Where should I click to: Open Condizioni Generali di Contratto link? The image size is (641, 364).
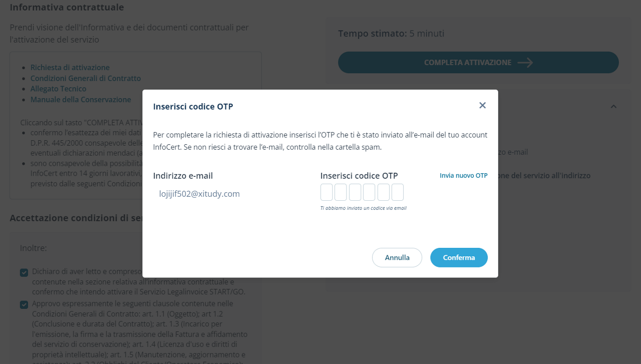point(86,79)
